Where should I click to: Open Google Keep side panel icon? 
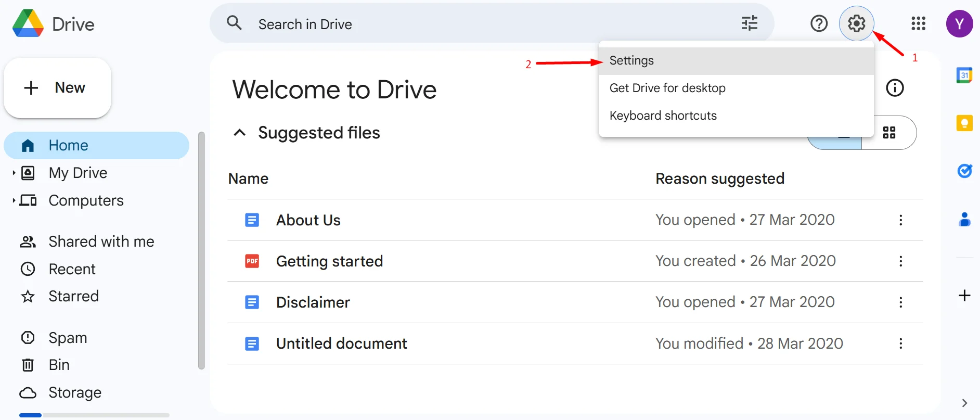pos(964,123)
